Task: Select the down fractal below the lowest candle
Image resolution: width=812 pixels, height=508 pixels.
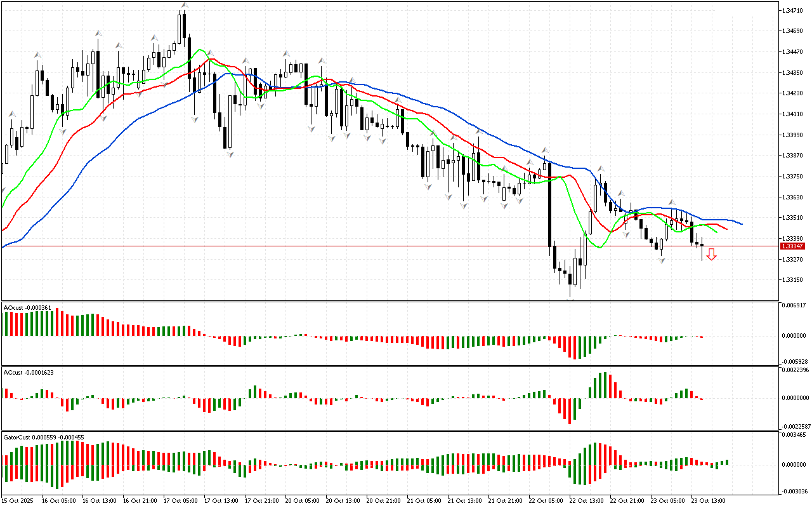Action: click(571, 297)
